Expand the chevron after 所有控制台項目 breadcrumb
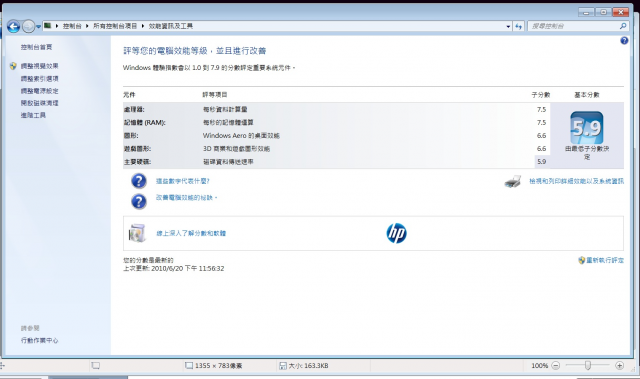 click(143, 26)
